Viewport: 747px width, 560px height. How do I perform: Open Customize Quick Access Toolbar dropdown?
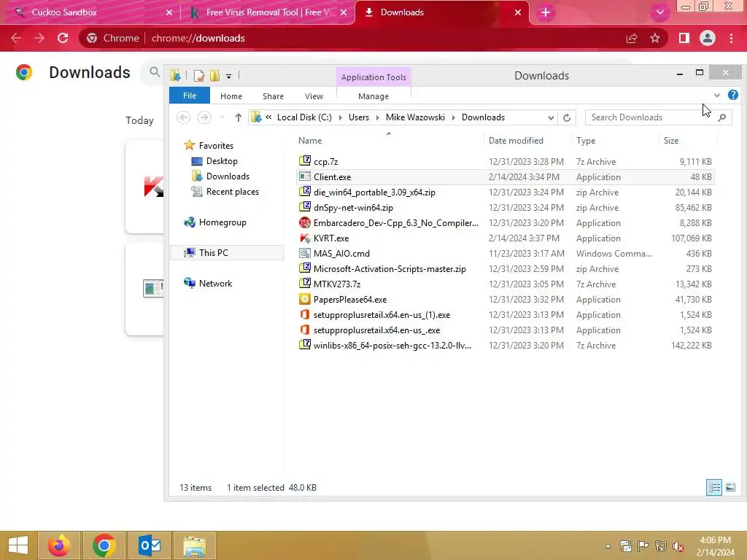coord(228,76)
